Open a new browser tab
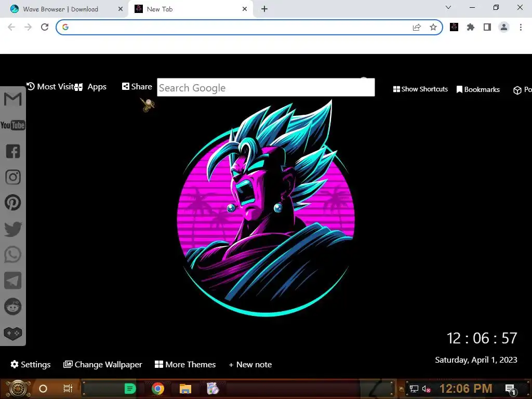The height and width of the screenshot is (399, 532). pos(264,9)
